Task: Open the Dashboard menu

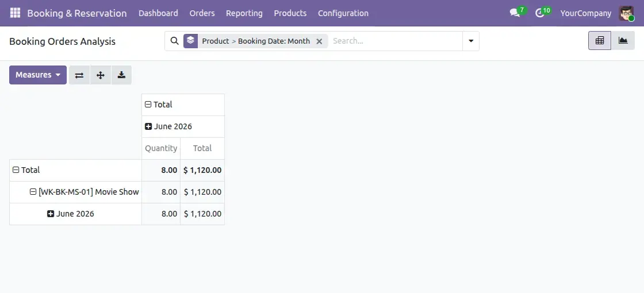Action: pyautogui.click(x=158, y=13)
